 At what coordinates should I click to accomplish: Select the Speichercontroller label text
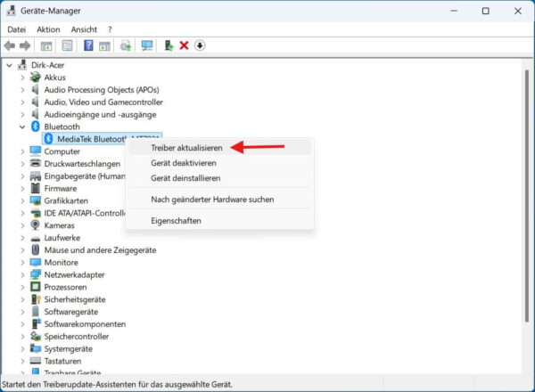77,337
